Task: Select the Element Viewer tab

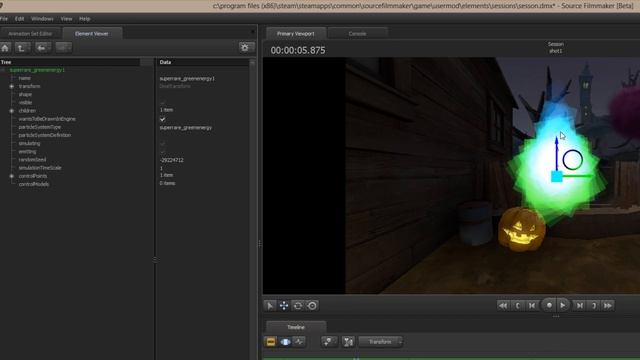Action: point(92,33)
